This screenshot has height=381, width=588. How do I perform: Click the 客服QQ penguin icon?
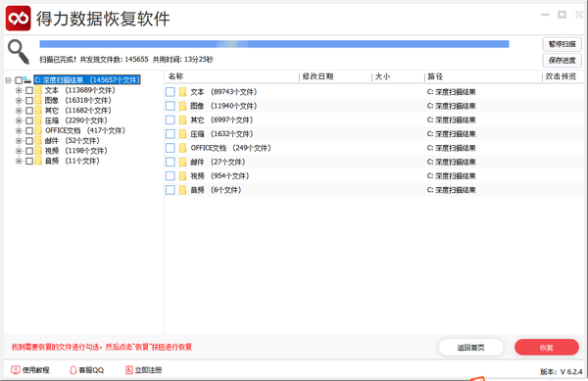pyautogui.click(x=73, y=370)
